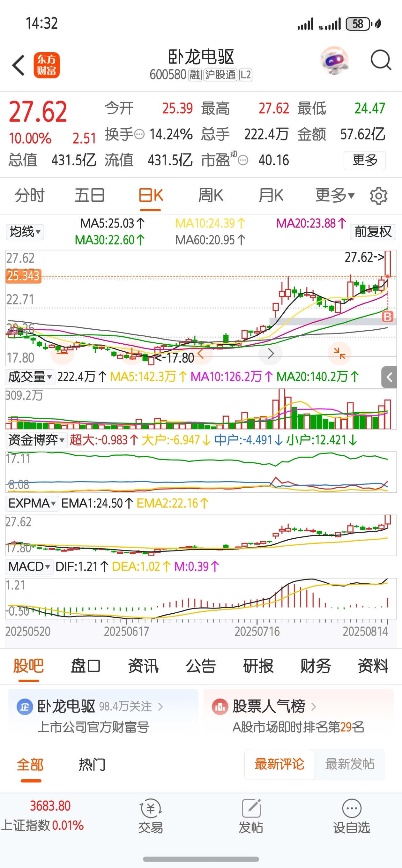Tap the 27.62 current price

tap(38, 112)
